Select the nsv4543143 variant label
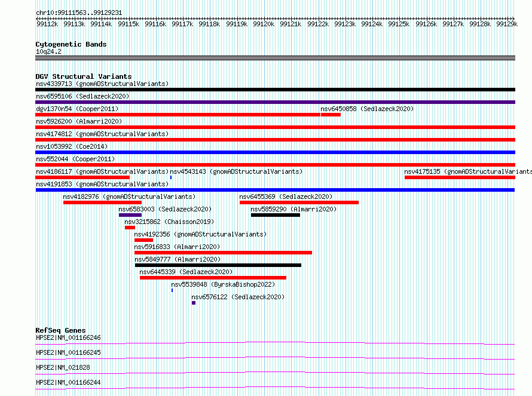 (236, 171)
